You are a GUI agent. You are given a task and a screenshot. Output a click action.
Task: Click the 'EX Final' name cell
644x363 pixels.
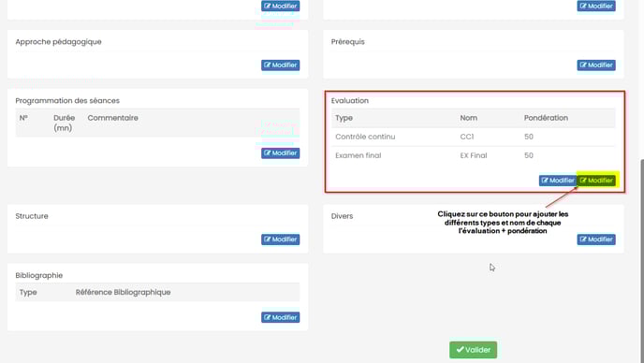coord(474,155)
